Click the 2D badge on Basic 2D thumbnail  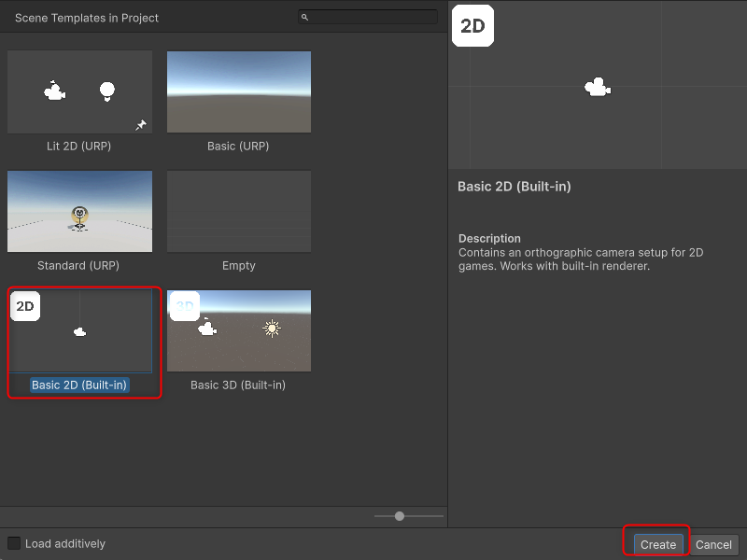[x=25, y=306]
